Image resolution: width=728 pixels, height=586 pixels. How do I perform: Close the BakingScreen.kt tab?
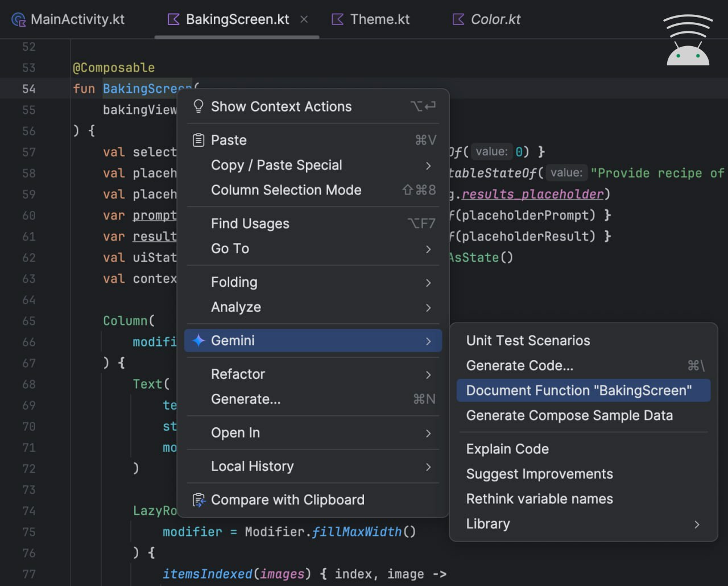304,19
